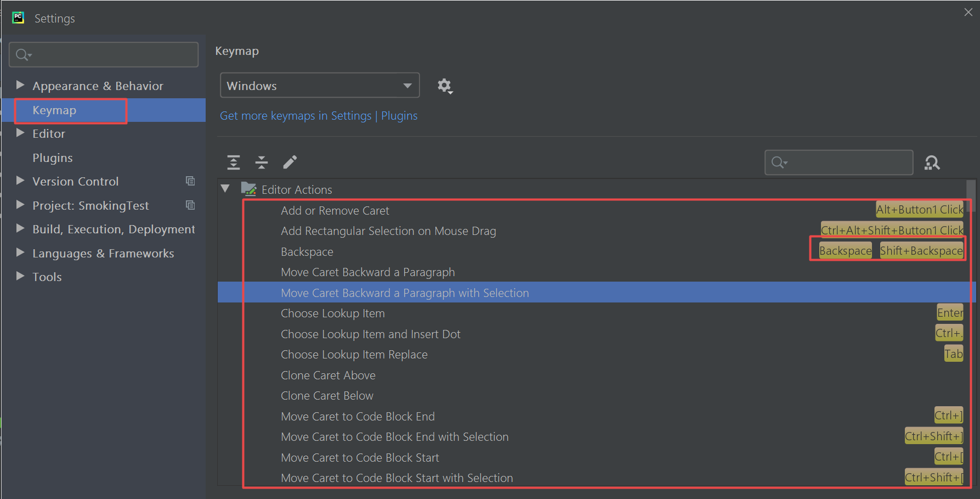This screenshot has height=499, width=980.
Task: Expand the Editor settings section
Action: [20, 133]
